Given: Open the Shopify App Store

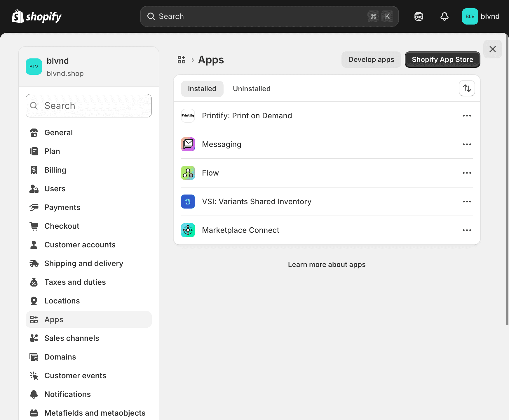Looking at the screenshot, I should (x=442, y=60).
